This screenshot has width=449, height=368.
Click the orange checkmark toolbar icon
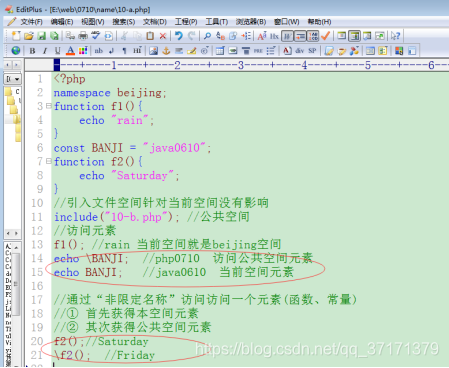(x=325, y=36)
